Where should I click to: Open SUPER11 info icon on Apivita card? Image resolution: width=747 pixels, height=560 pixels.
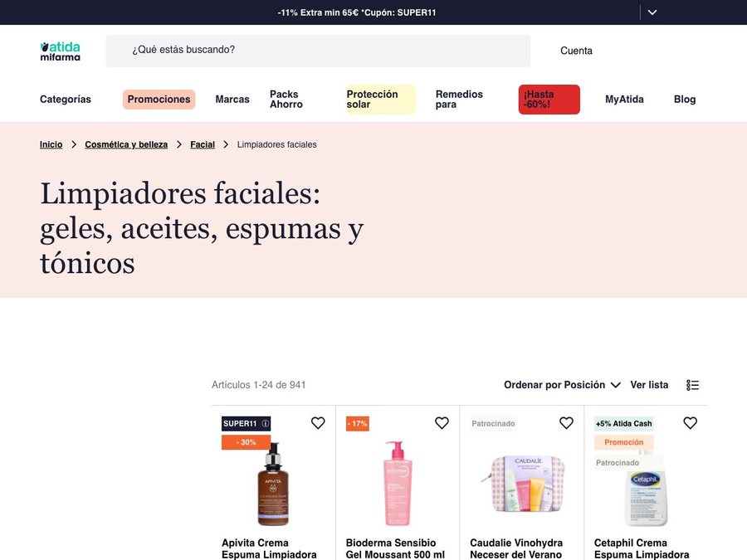click(x=266, y=423)
